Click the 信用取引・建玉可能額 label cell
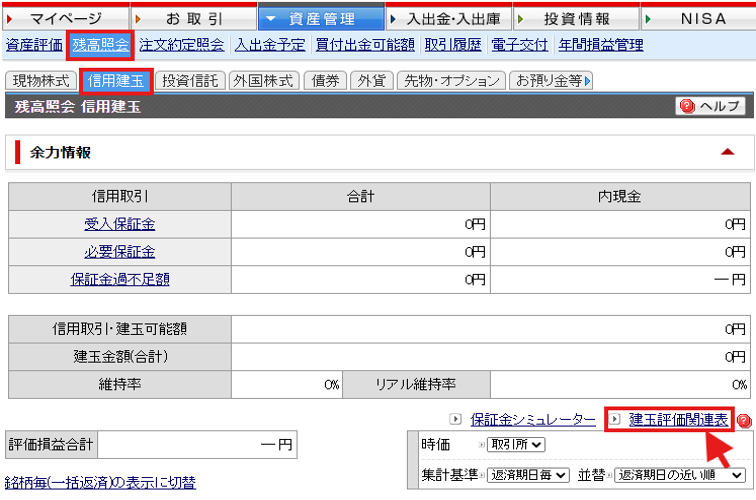The image size is (756, 500). coord(120,329)
